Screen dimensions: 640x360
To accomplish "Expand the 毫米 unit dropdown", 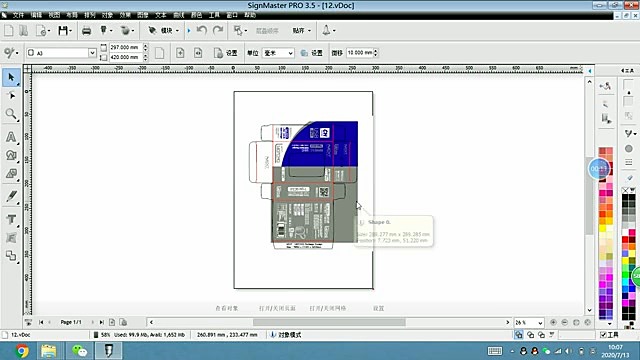I will click(x=290, y=53).
